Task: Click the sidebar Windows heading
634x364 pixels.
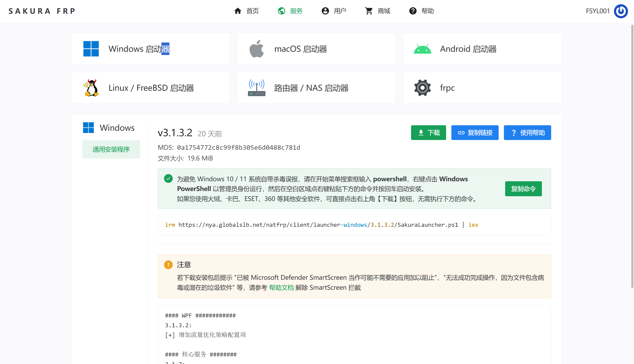Action: pyautogui.click(x=117, y=128)
